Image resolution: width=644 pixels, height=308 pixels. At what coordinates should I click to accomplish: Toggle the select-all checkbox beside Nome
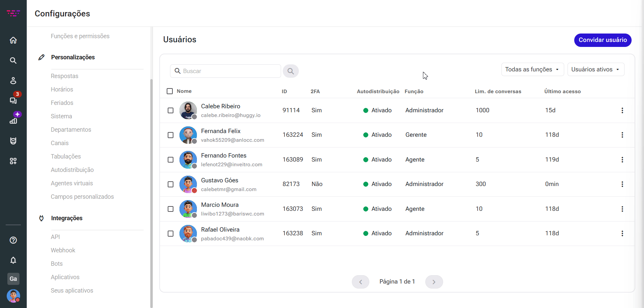coord(170,91)
